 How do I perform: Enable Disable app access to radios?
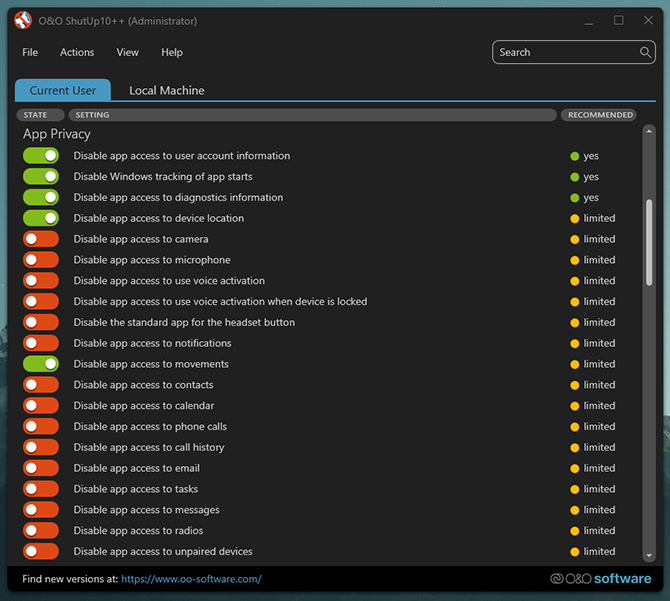click(x=41, y=531)
